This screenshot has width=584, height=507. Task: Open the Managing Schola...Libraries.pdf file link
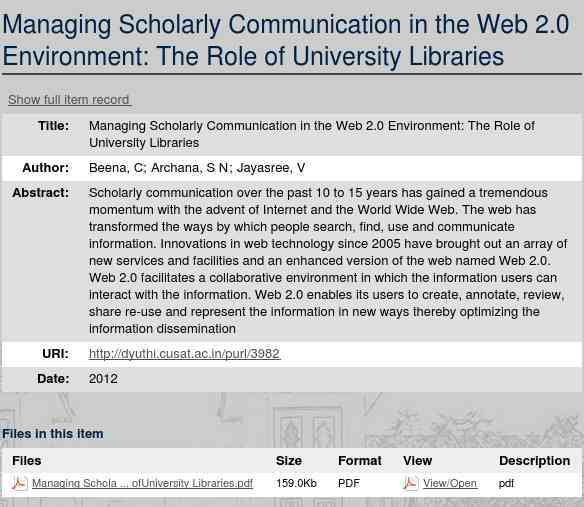tap(142, 483)
